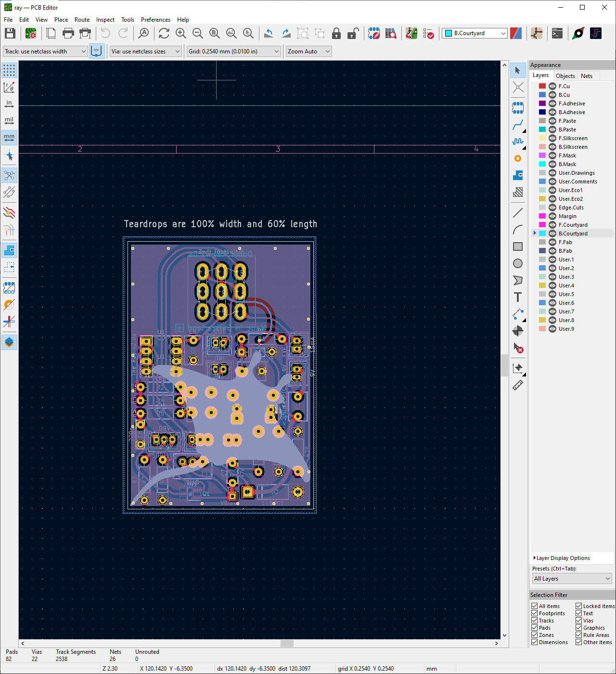Open the Route menu

[x=82, y=20]
